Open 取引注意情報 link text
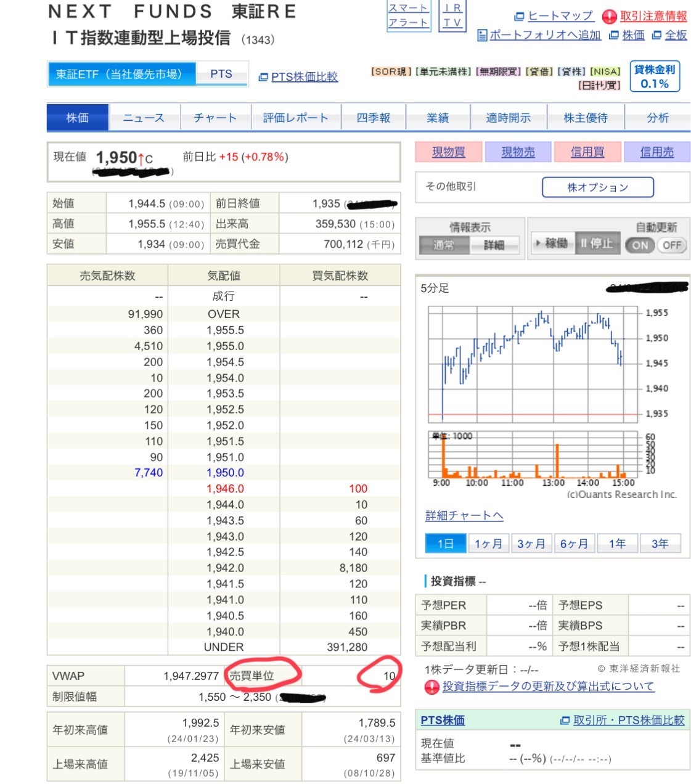Image resolution: width=691 pixels, height=784 pixels. [x=653, y=17]
